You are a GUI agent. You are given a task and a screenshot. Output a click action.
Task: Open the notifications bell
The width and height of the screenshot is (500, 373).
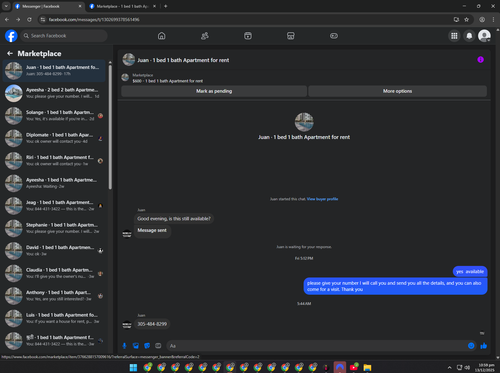(x=469, y=36)
